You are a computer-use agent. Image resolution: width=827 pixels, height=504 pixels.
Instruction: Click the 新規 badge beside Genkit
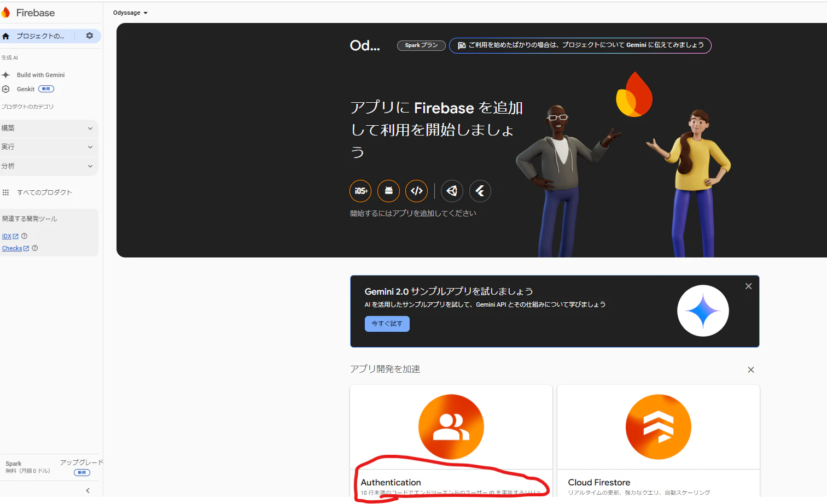[x=46, y=89]
